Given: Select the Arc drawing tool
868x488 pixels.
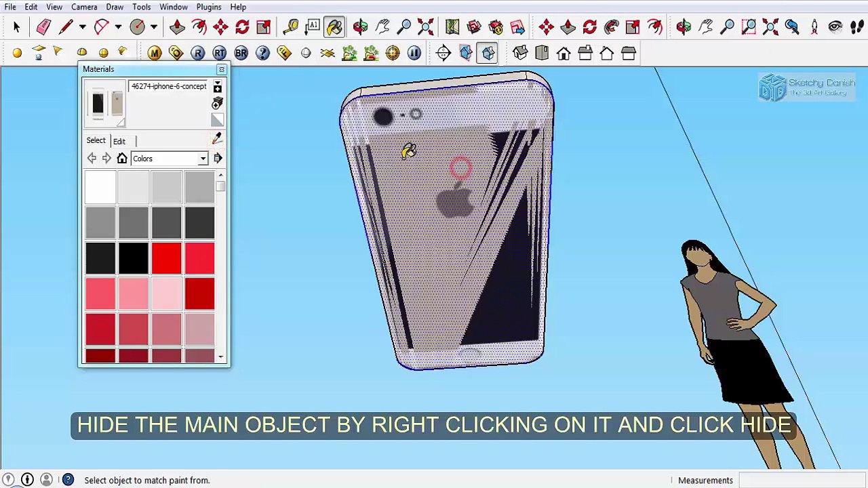Looking at the screenshot, I should (101, 27).
